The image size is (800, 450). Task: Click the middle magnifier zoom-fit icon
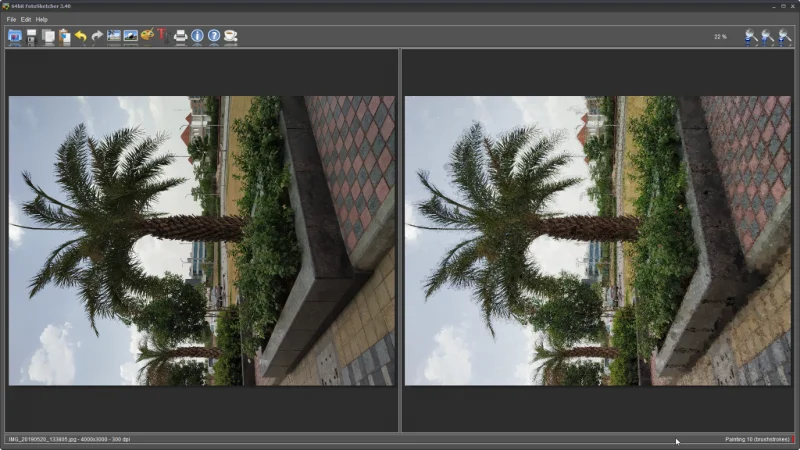(x=767, y=37)
